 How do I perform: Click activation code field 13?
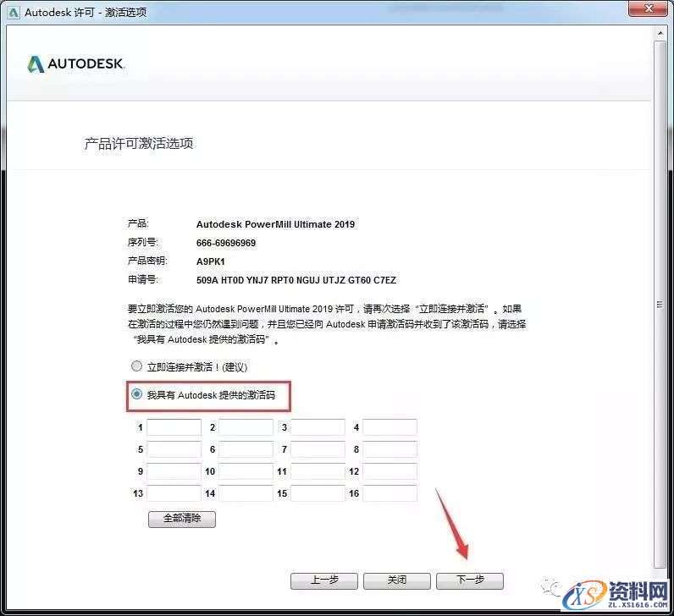174,493
